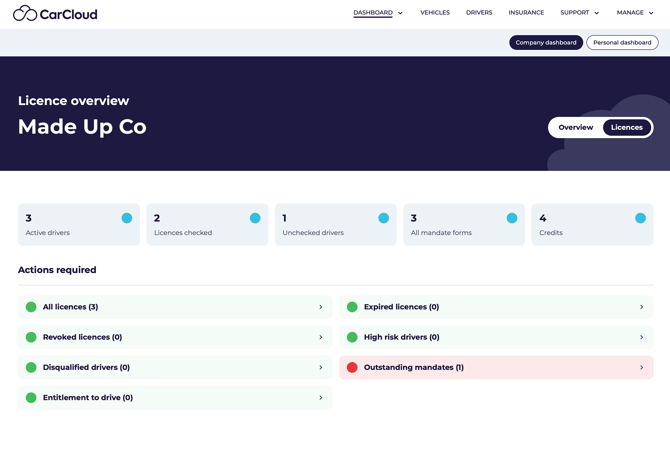Click the Licence overview heading
Viewport: 670px width, 459px height.
(73, 100)
